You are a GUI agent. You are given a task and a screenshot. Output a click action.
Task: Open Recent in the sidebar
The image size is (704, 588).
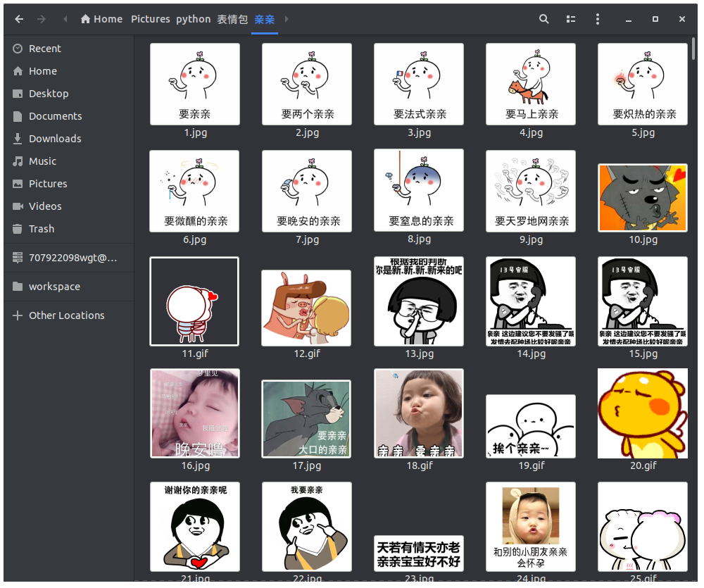click(44, 49)
